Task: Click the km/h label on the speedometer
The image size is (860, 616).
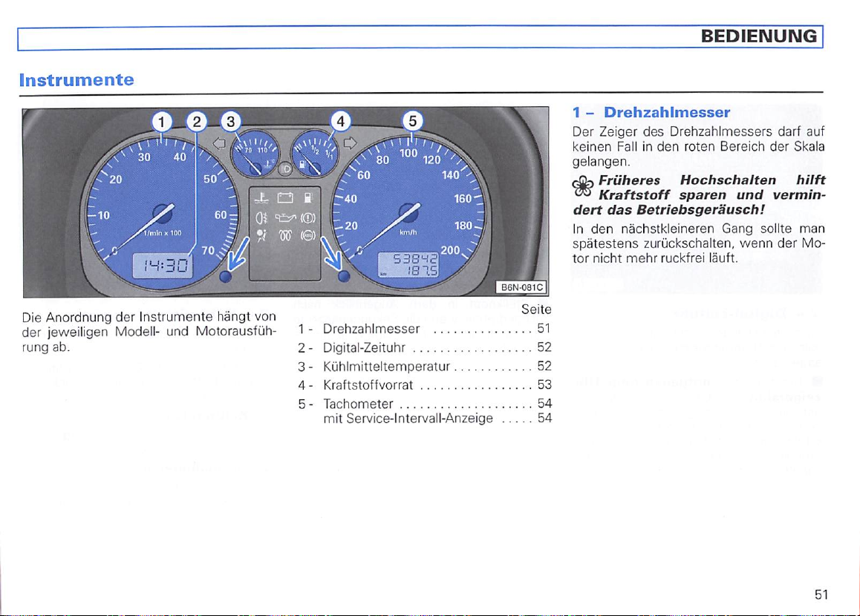Action: (x=408, y=232)
